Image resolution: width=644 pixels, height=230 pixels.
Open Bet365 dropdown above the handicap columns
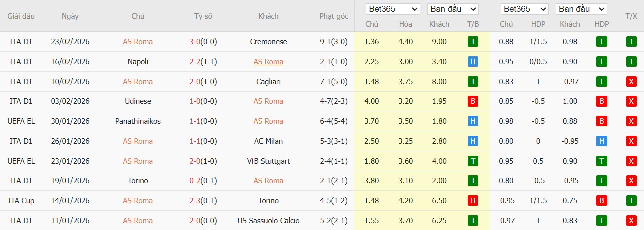coord(525,9)
